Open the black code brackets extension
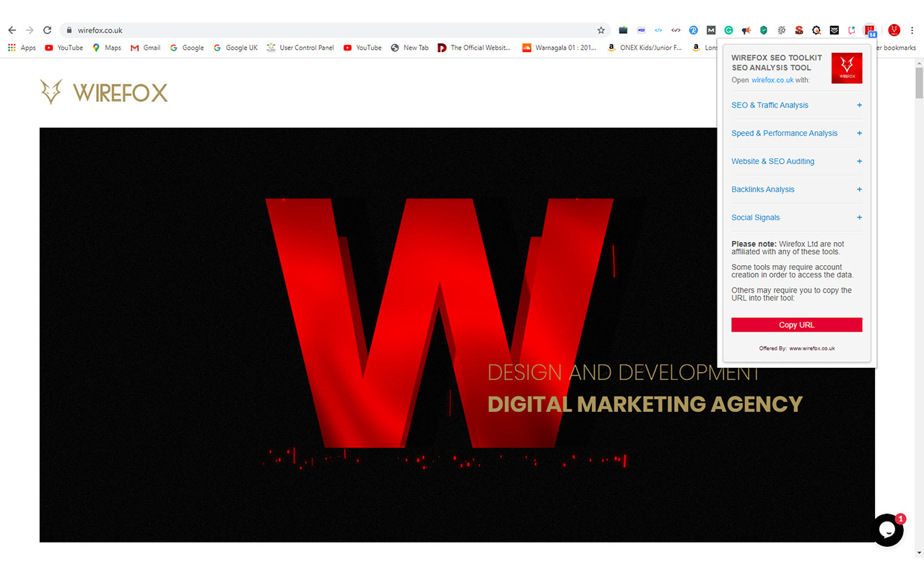 point(676,30)
